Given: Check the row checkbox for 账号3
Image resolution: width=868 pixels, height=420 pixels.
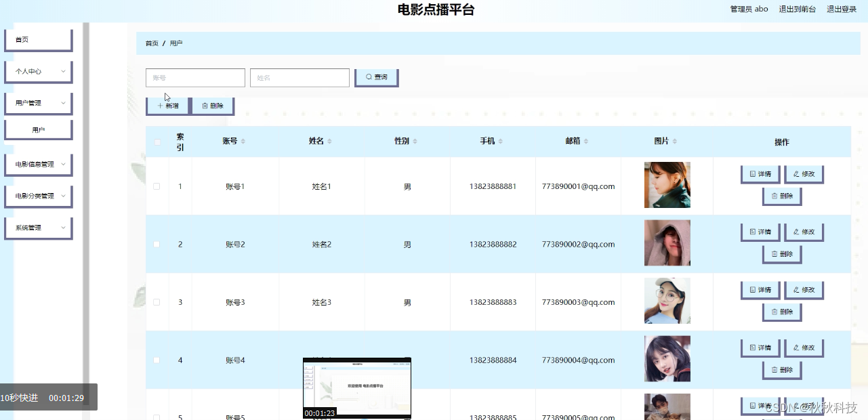Looking at the screenshot, I should [157, 302].
